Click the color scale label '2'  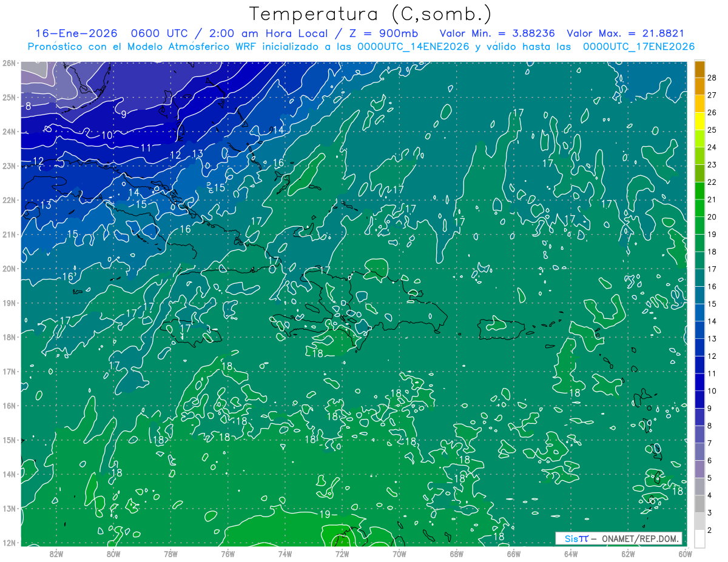click(x=710, y=530)
